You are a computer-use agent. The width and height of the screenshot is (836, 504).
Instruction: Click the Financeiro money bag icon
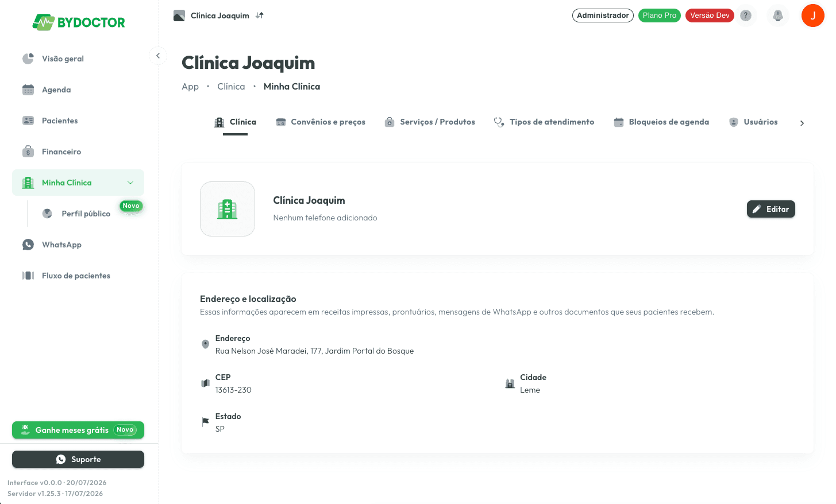[28, 152]
